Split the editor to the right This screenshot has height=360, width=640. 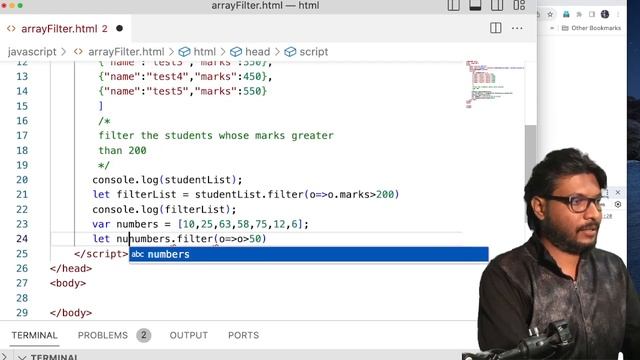coord(496,28)
